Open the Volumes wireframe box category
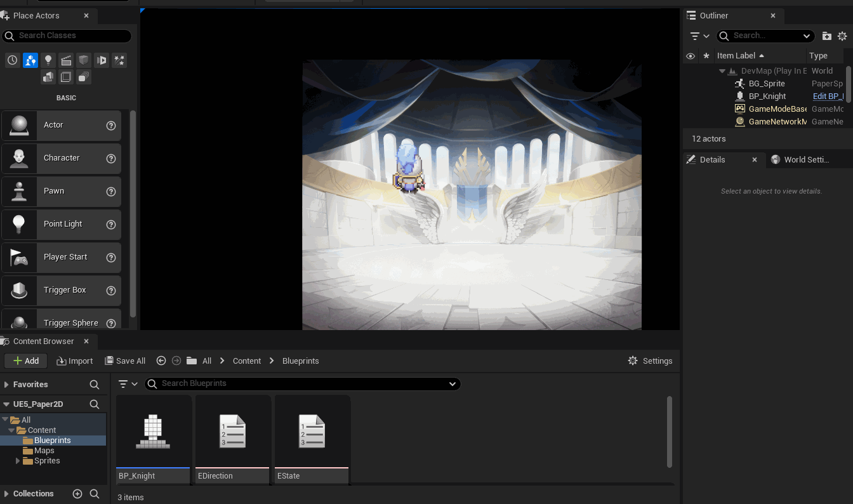This screenshot has width=853, height=504. (66, 77)
